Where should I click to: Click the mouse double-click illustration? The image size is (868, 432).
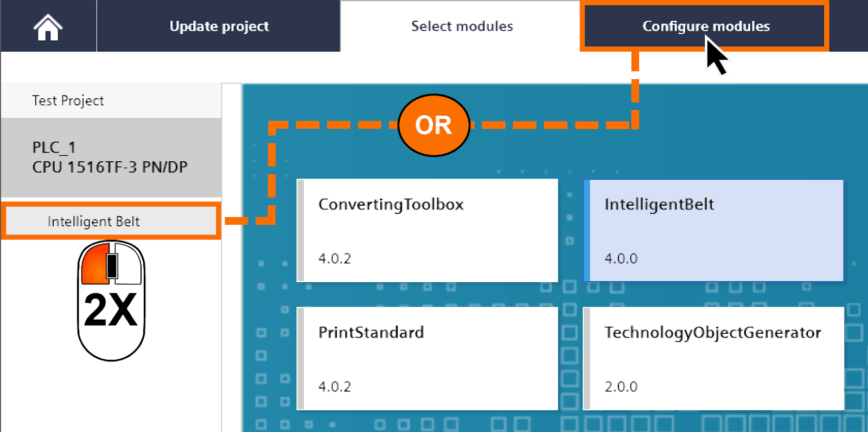[111, 301]
